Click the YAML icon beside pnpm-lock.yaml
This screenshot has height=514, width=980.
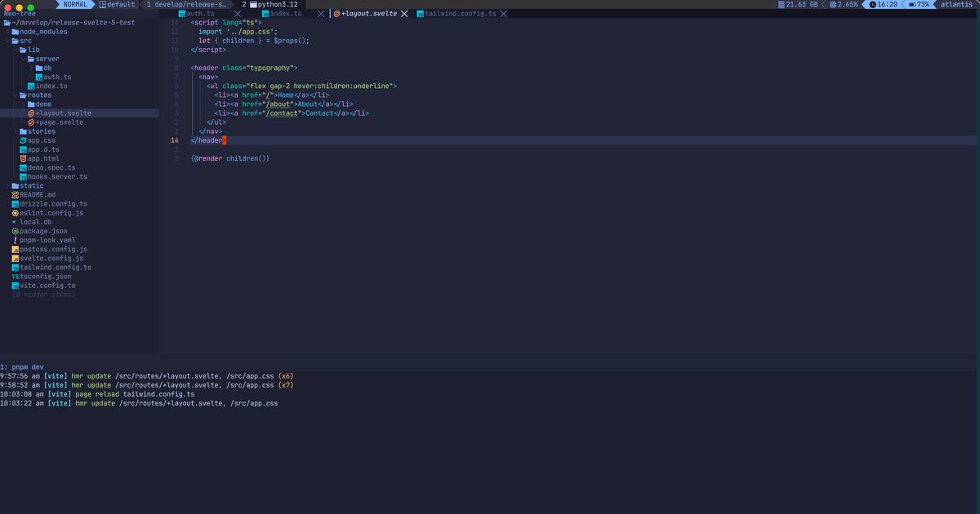click(15, 240)
